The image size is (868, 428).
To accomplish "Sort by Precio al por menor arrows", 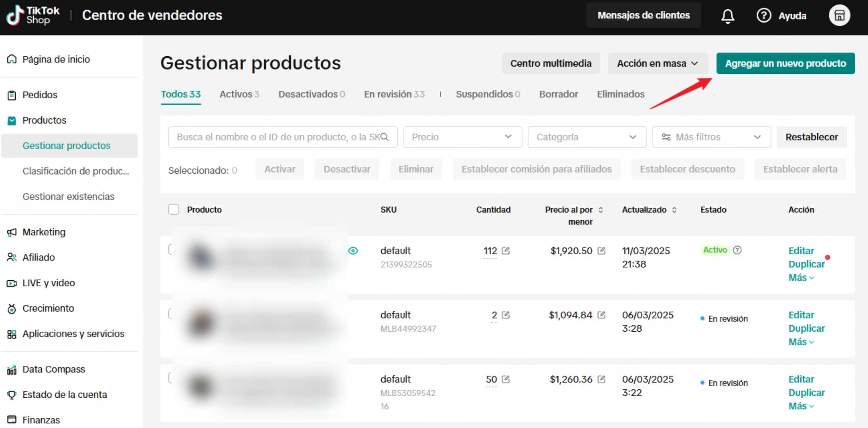I will click(x=601, y=210).
